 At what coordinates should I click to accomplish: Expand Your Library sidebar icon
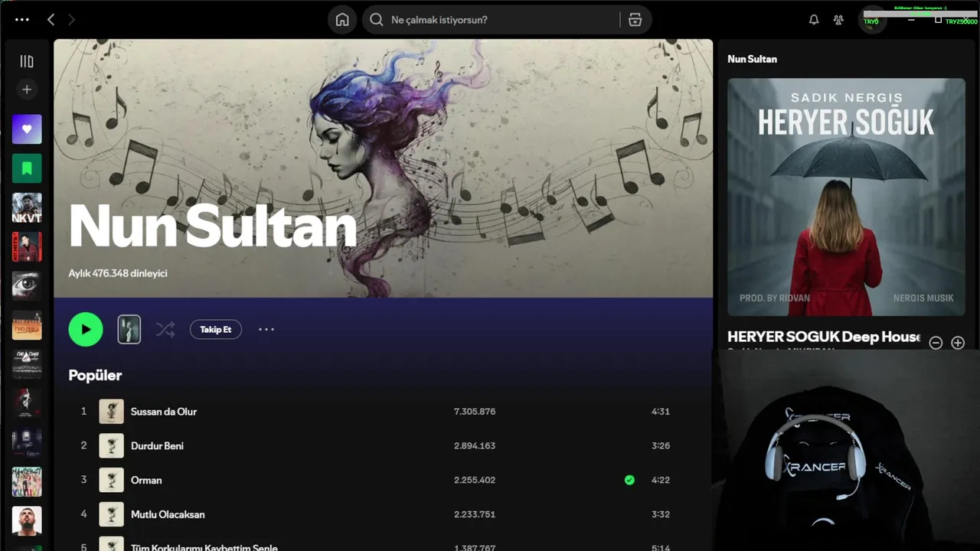27,61
